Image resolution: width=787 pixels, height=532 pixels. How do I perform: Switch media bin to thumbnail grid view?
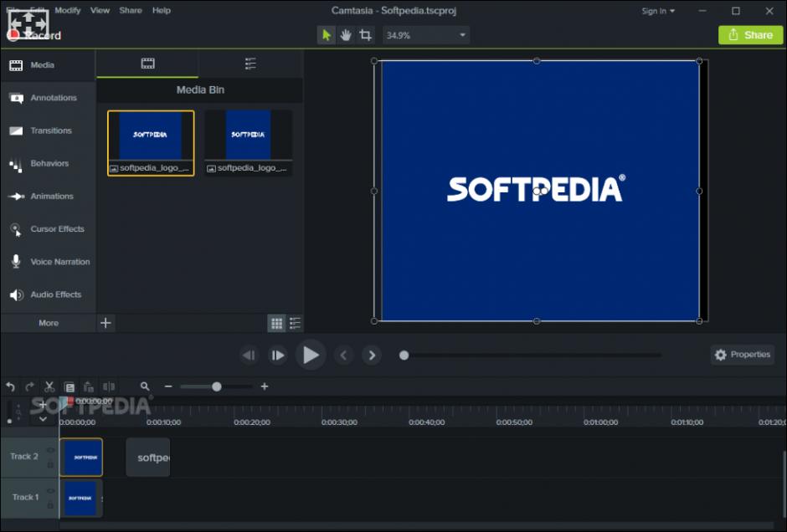click(276, 324)
